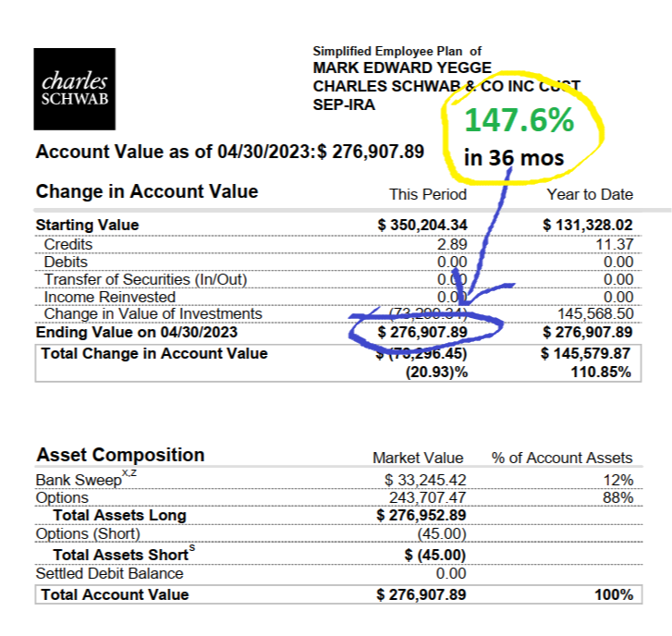Click the Starting Value $350,204.34 amount
Viewport: 672px width, 636px height.
click(422, 225)
